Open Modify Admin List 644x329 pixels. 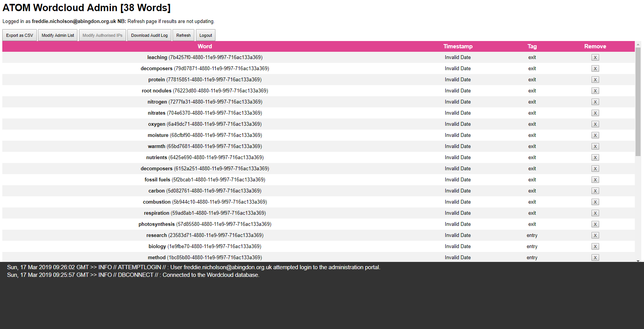point(58,35)
